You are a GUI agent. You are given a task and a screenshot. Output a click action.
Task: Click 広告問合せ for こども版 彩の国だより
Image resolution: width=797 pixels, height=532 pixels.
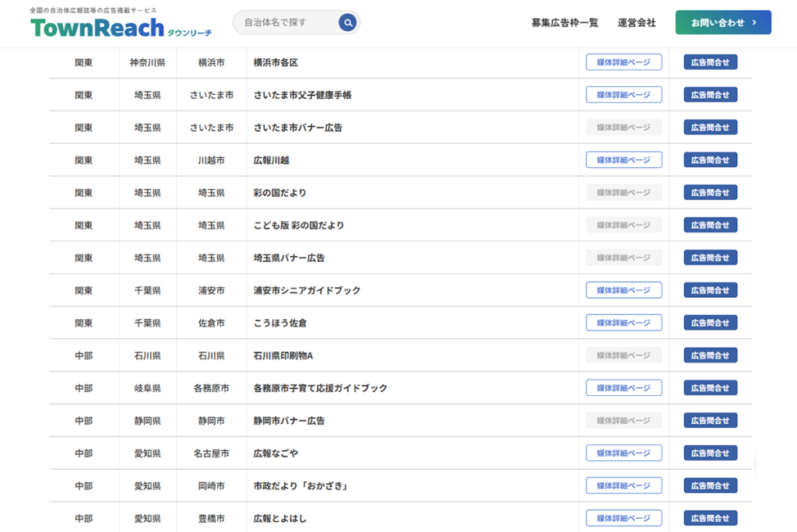pyautogui.click(x=710, y=225)
